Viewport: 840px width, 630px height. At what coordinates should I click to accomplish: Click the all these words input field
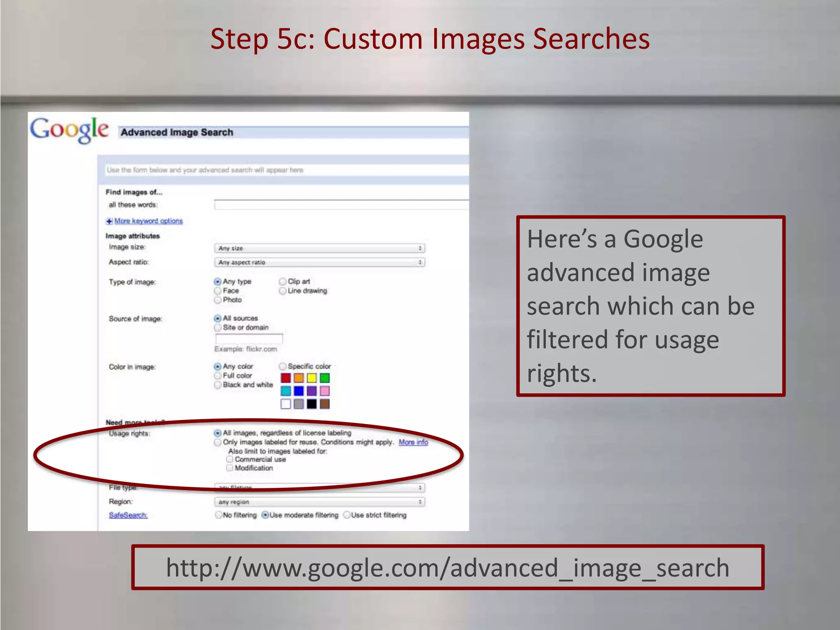click(x=341, y=205)
